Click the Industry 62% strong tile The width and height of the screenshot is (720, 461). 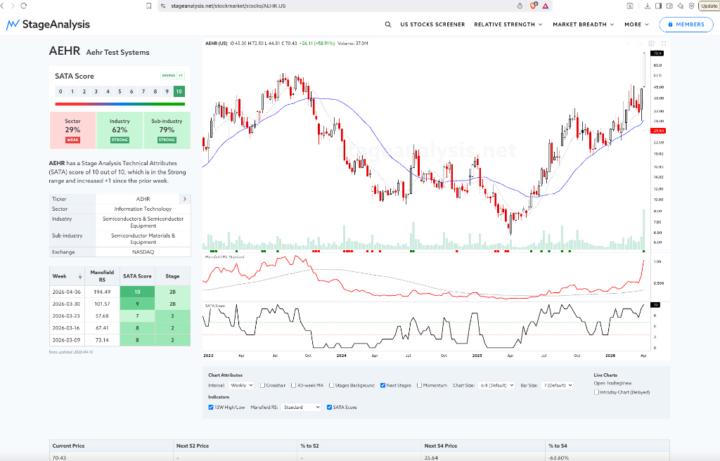(x=120, y=130)
